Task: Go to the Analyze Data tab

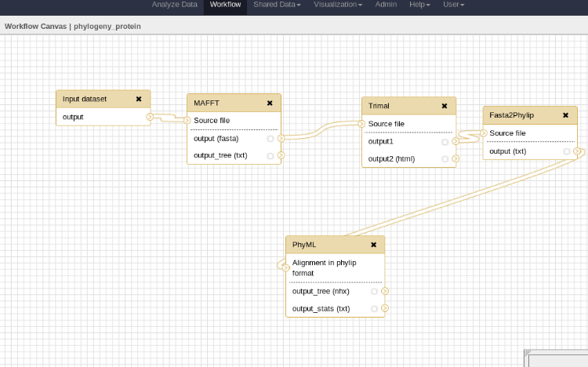Action: (174, 5)
